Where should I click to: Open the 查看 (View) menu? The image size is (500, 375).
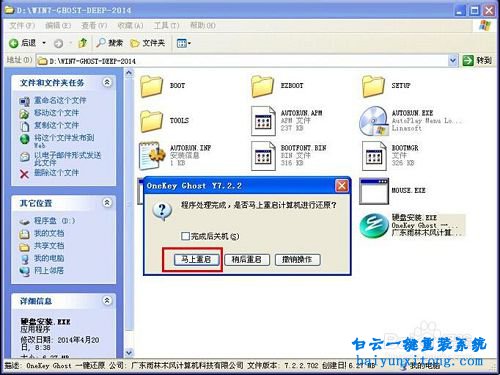[x=94, y=26]
